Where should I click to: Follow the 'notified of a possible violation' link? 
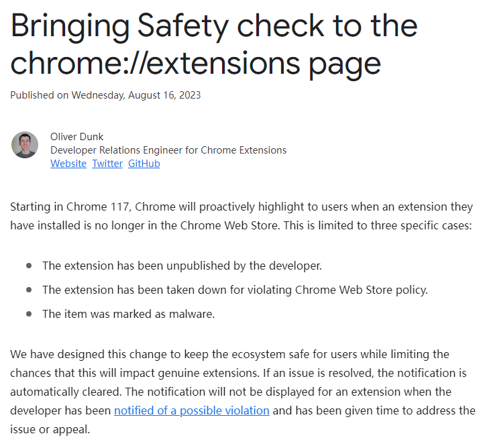tap(192, 410)
